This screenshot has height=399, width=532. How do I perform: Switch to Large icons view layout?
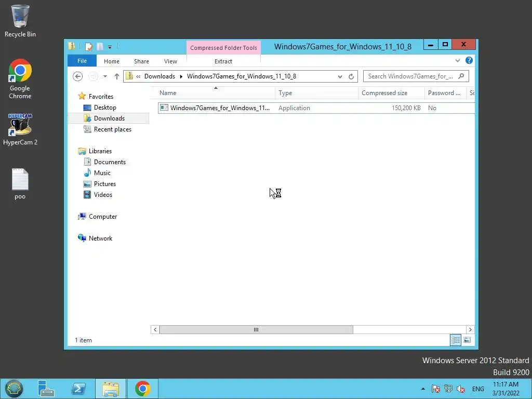(467, 340)
